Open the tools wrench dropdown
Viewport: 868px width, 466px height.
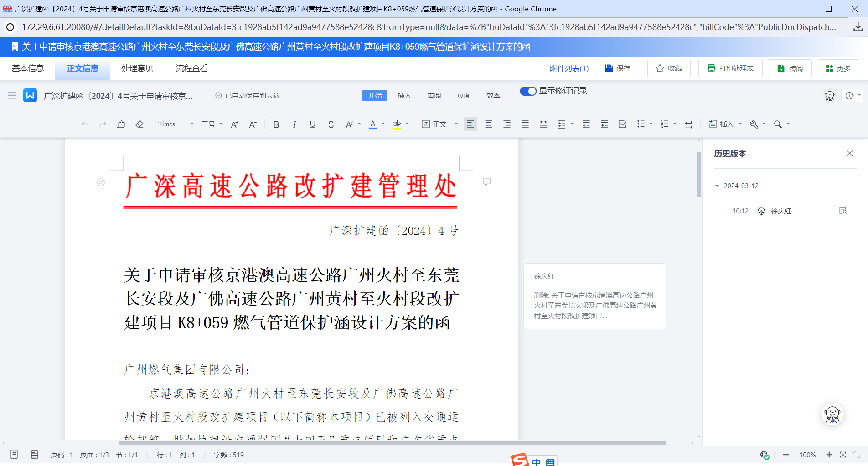(758, 124)
